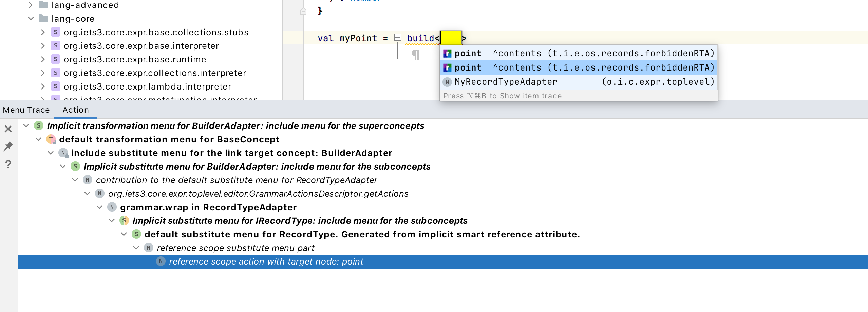The image size is (868, 312).
Task: Collapse the default transformation menu for BaseConcept node
Action: coord(38,139)
